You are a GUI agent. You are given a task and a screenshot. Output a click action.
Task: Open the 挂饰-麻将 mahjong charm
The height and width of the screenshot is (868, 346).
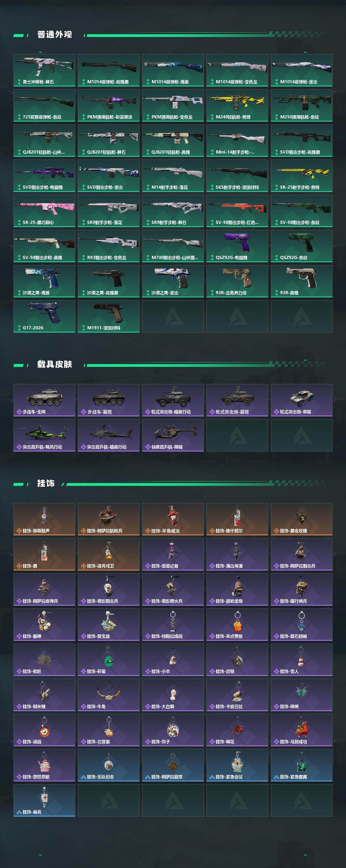point(44,800)
